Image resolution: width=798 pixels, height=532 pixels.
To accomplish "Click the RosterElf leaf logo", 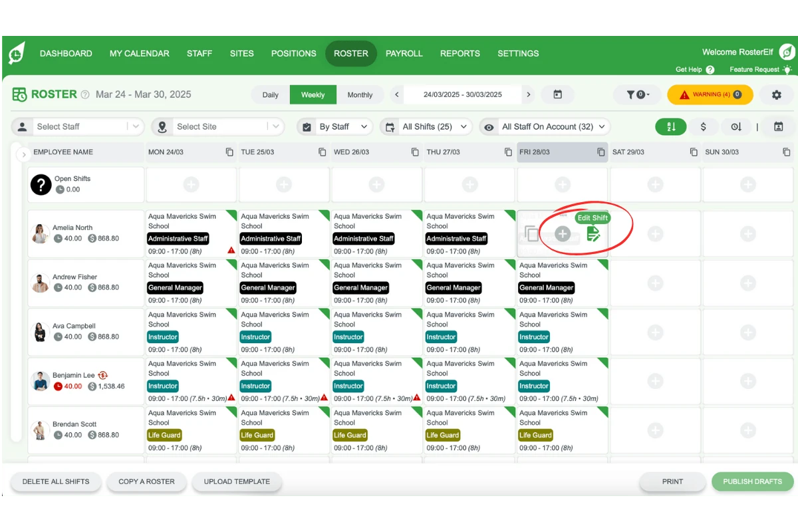I will tap(17, 54).
